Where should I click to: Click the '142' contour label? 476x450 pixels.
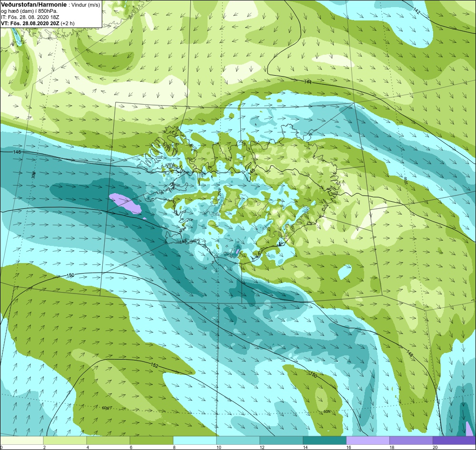pyautogui.click(x=417, y=11)
